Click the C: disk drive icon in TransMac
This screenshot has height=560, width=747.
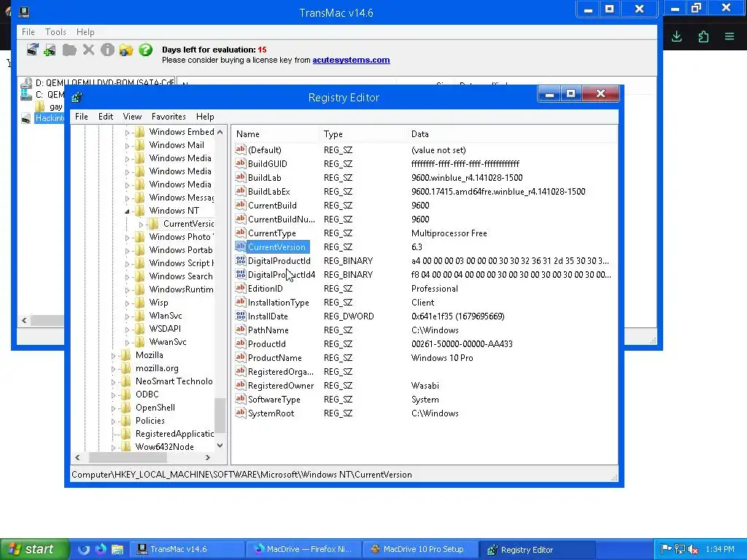tap(26, 94)
